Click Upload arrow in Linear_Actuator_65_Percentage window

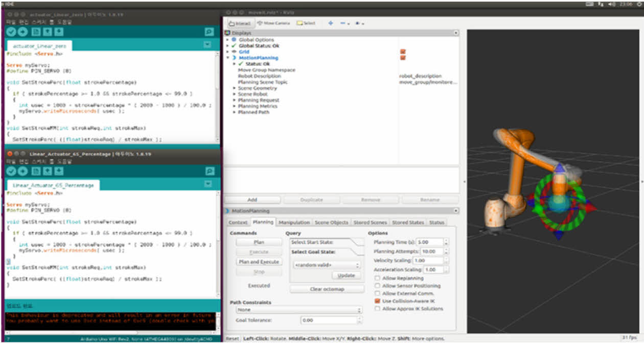click(x=23, y=171)
